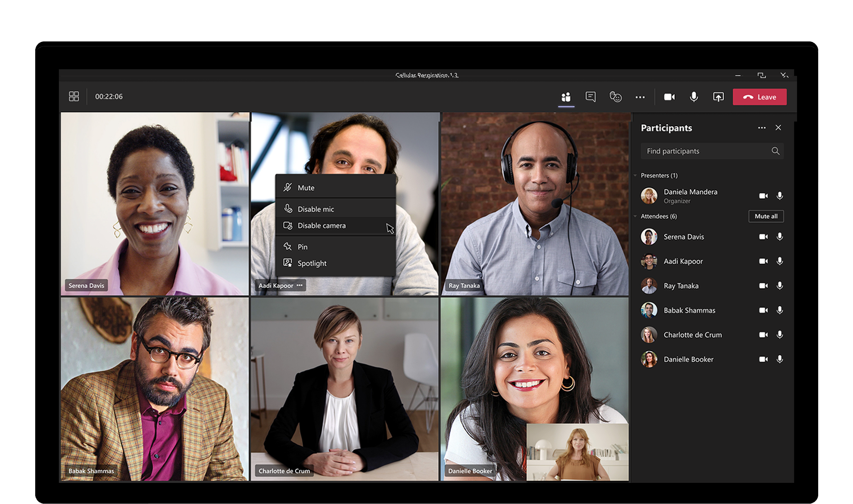Viewport: 853px width, 504px height.
Task: Toggle your microphone in top toolbar
Action: pos(694,97)
